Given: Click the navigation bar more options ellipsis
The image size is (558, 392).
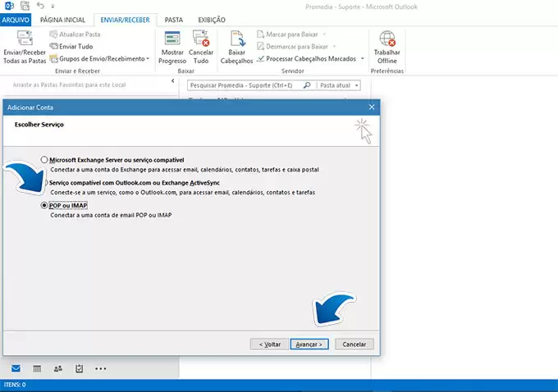Looking at the screenshot, I should pos(100,369).
